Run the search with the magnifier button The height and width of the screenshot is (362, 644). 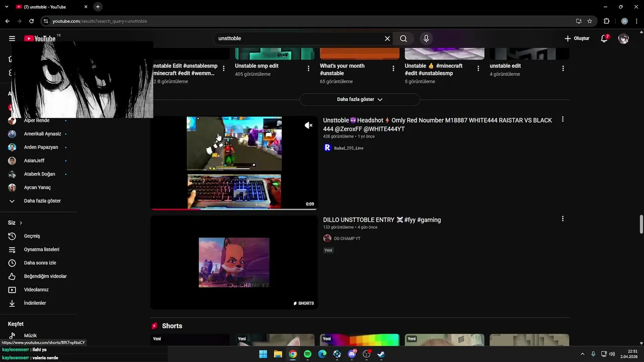(x=404, y=39)
